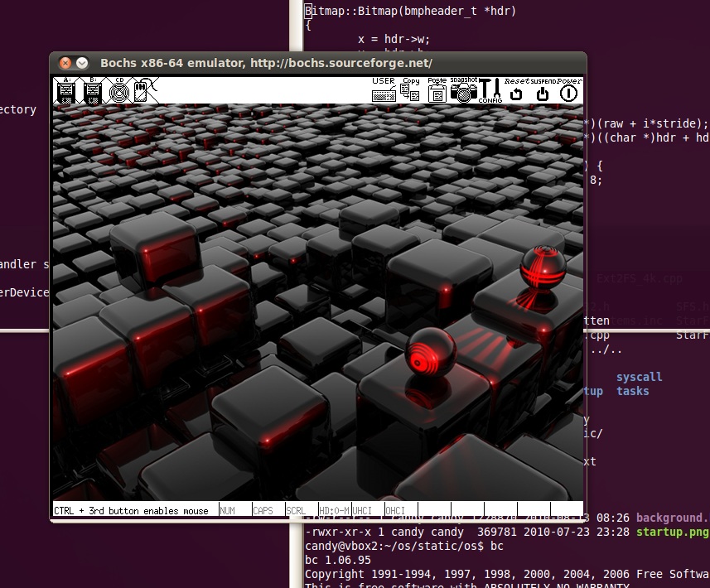Toggle the CD-ROM drive icon in Bochs

[x=119, y=90]
